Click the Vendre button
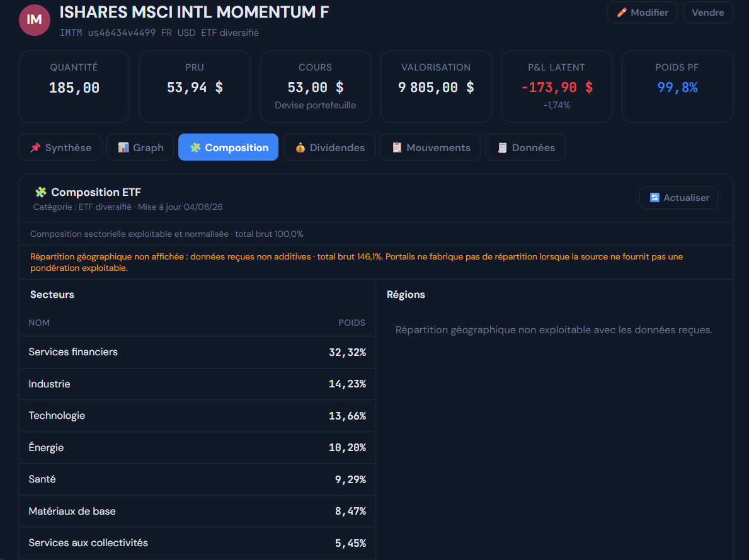Image resolution: width=749 pixels, height=560 pixels. point(708,13)
